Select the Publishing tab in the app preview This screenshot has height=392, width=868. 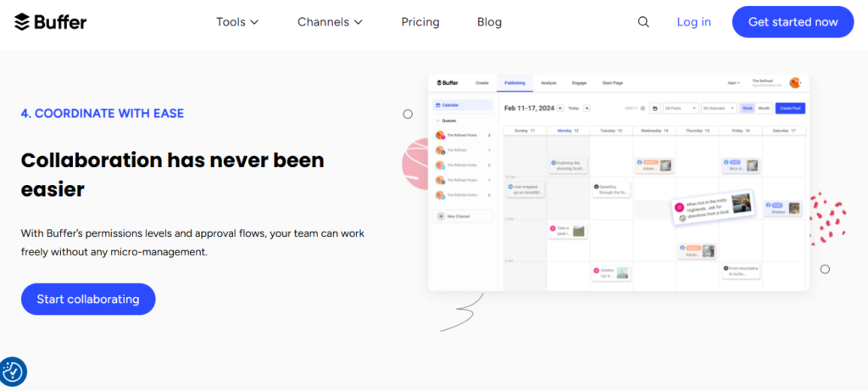515,82
